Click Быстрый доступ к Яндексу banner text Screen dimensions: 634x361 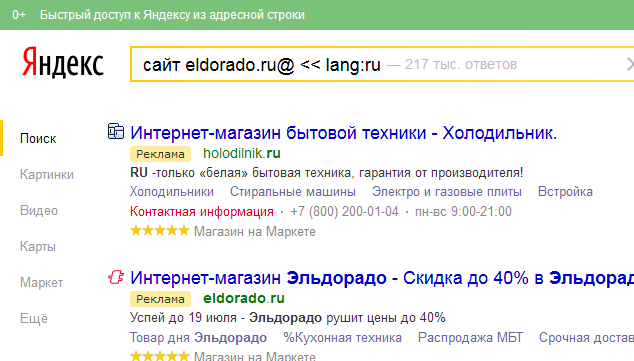coord(172,15)
